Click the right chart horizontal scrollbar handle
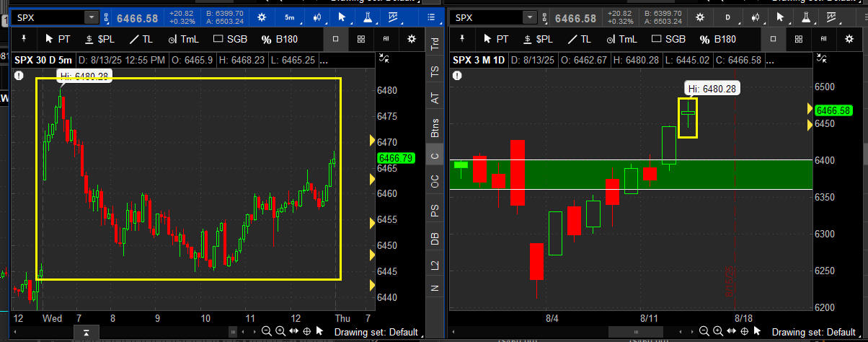 [635, 331]
